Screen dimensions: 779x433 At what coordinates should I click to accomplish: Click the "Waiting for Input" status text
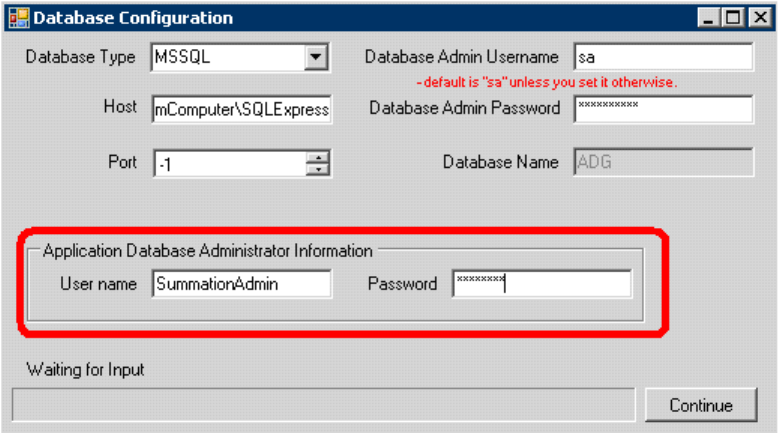click(86, 370)
